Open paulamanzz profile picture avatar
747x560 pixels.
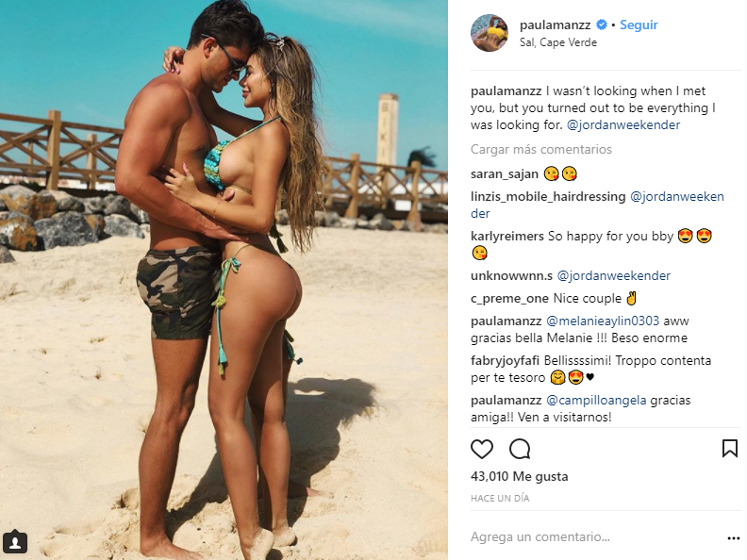pos(490,32)
